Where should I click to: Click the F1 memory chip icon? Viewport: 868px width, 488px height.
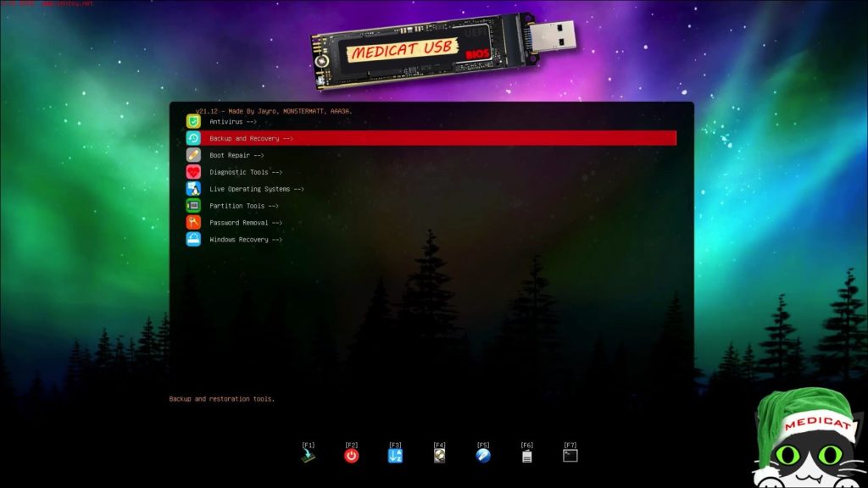pos(308,456)
